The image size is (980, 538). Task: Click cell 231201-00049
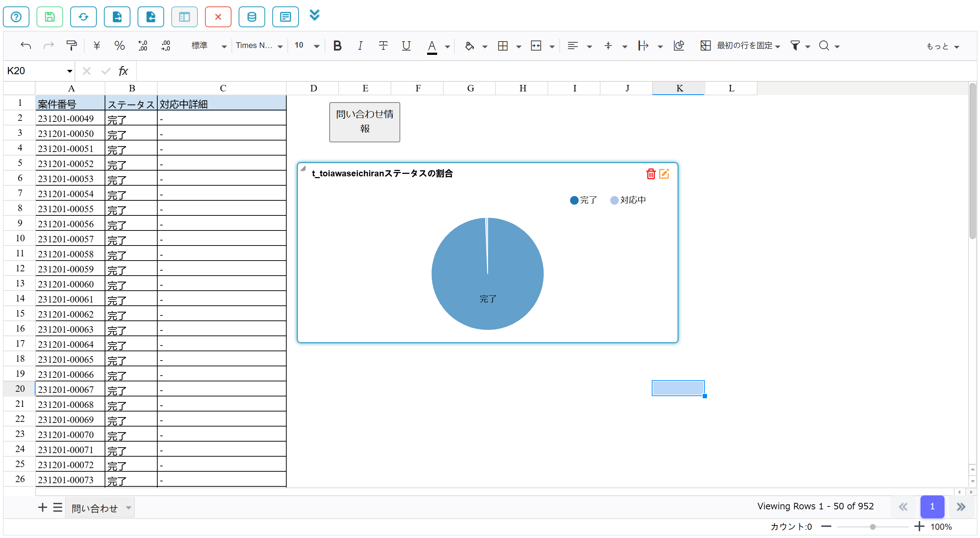[x=70, y=118]
